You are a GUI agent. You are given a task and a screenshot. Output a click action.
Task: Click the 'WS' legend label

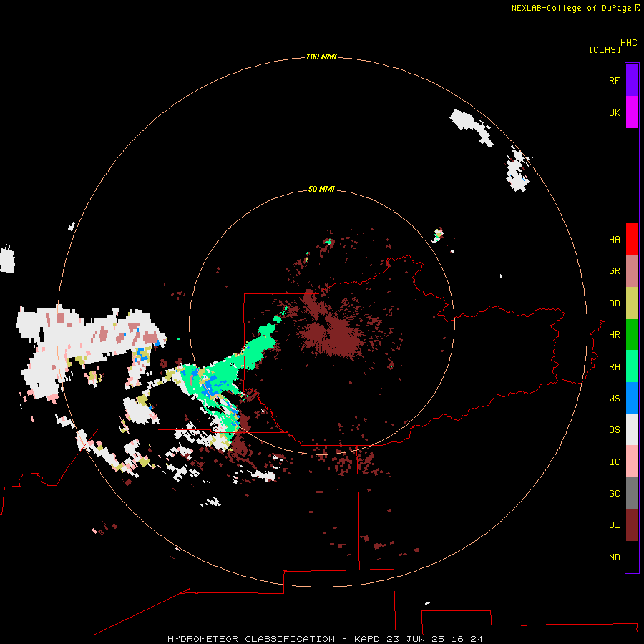click(x=615, y=399)
